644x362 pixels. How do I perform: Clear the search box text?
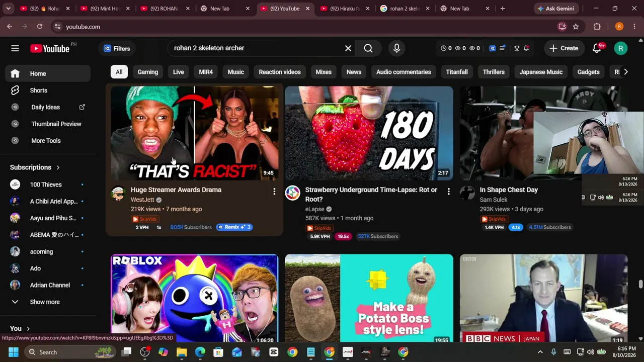tap(348, 48)
